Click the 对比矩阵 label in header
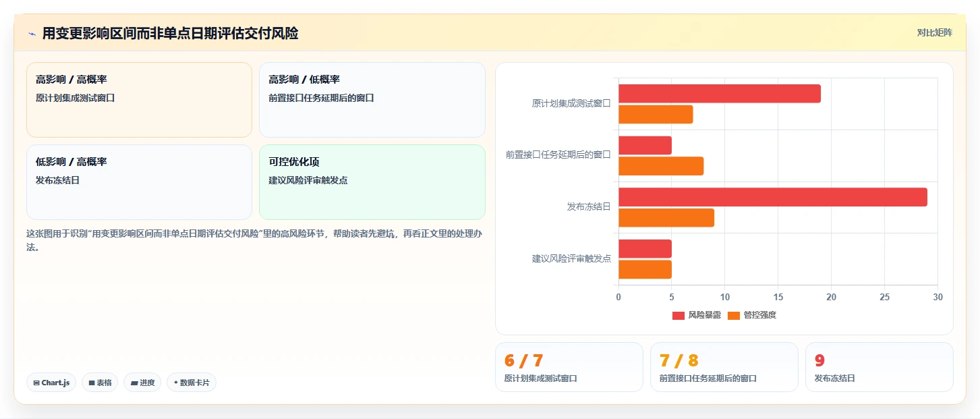 pos(934,32)
